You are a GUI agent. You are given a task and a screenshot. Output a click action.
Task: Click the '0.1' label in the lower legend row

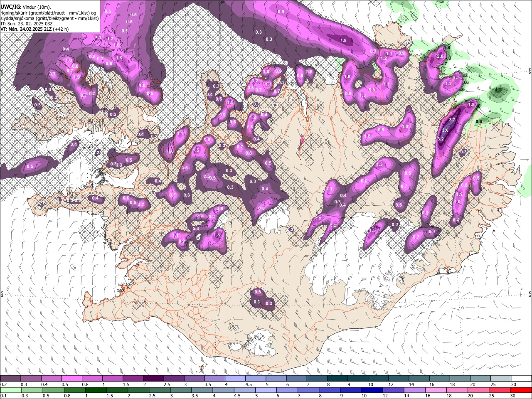pyautogui.click(x=3, y=396)
